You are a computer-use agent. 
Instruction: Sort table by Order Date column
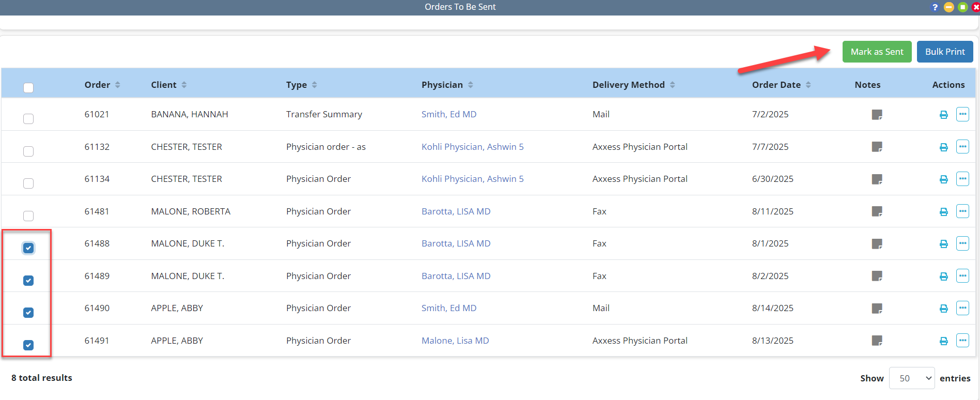[781, 85]
